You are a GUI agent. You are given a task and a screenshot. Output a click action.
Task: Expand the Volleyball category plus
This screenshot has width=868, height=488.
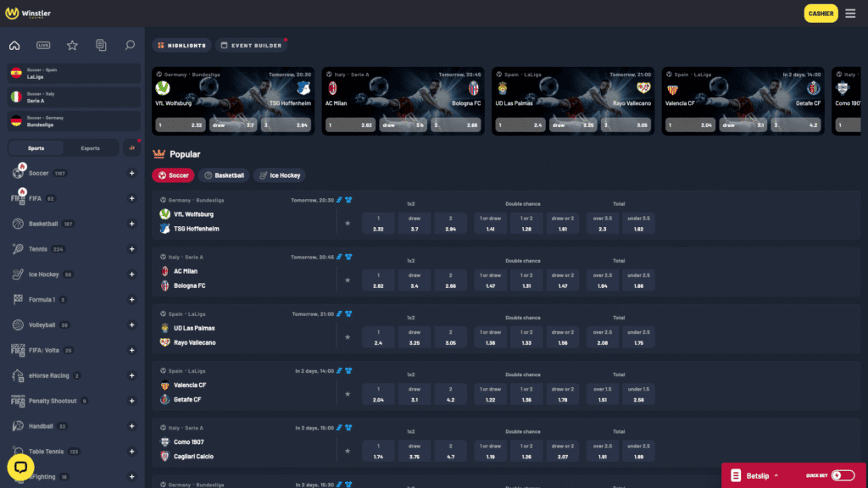click(x=131, y=324)
